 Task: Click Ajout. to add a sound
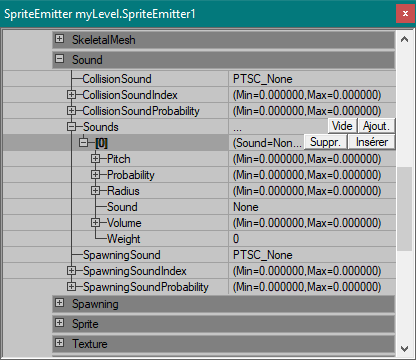(376, 126)
